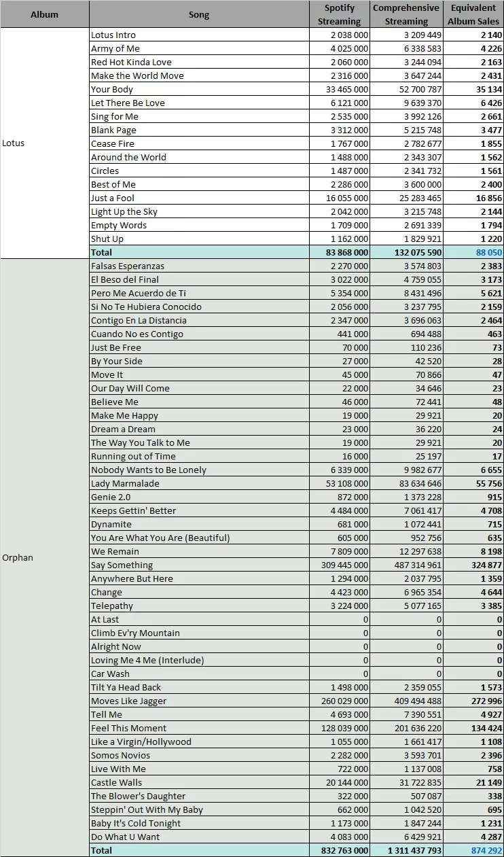
Task: Select the Feel This Moment cell
Action: tap(199, 728)
